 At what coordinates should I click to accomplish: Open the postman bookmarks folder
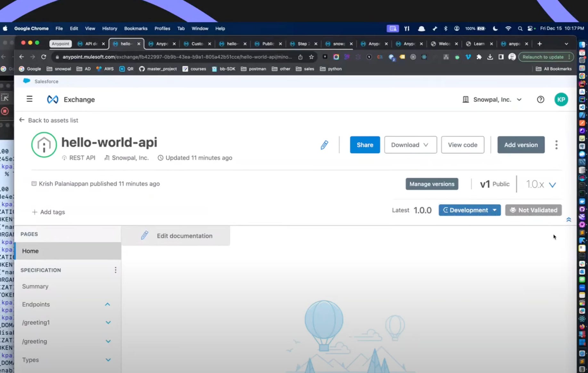(253, 69)
